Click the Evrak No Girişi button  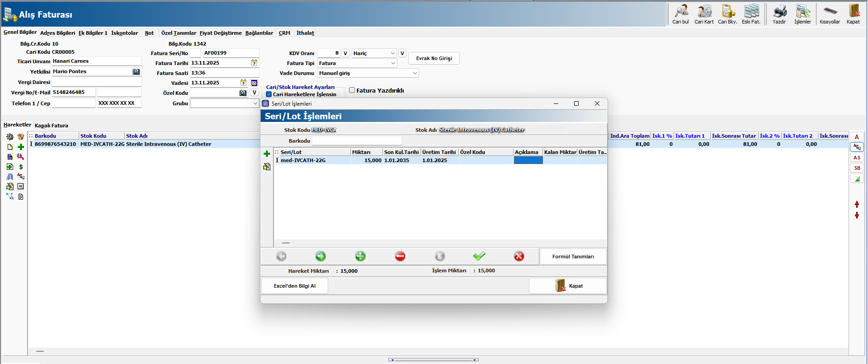(434, 58)
